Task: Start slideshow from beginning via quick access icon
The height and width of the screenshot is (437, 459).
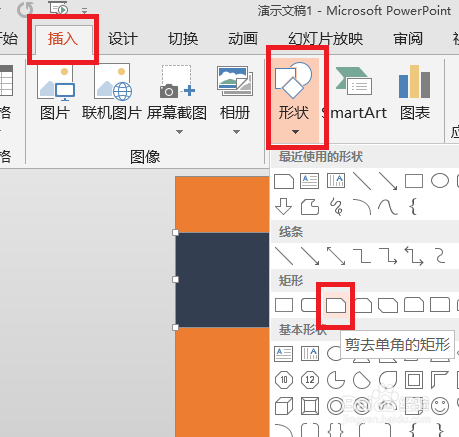Action: [58, 8]
